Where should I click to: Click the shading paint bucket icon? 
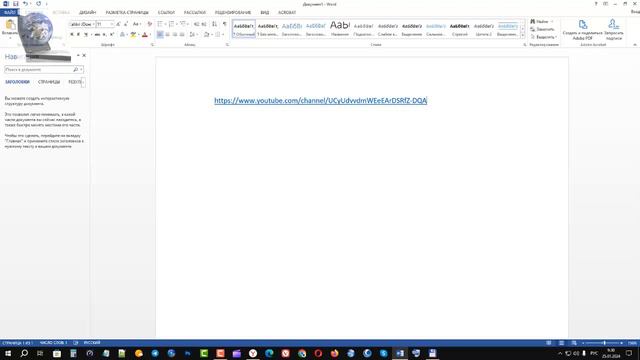[207, 35]
